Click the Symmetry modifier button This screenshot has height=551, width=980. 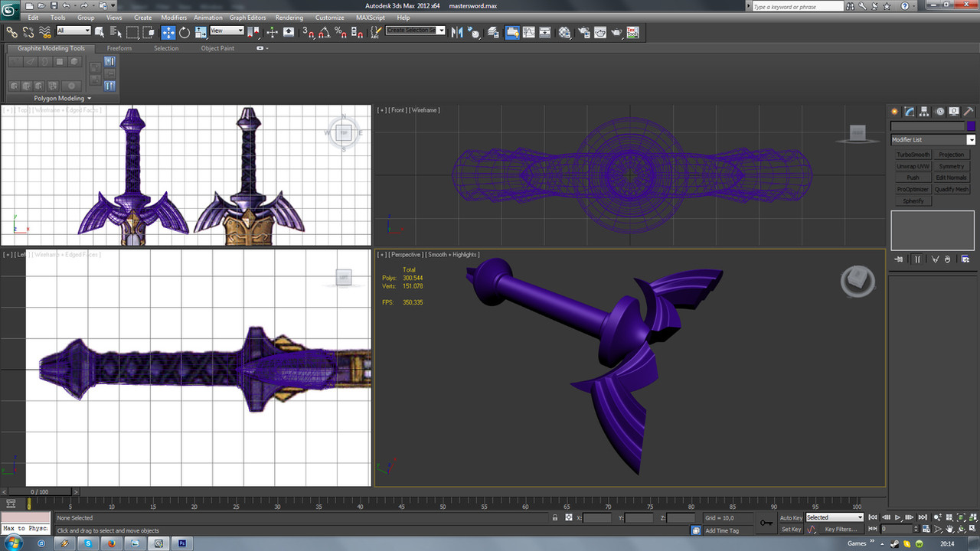952,166
